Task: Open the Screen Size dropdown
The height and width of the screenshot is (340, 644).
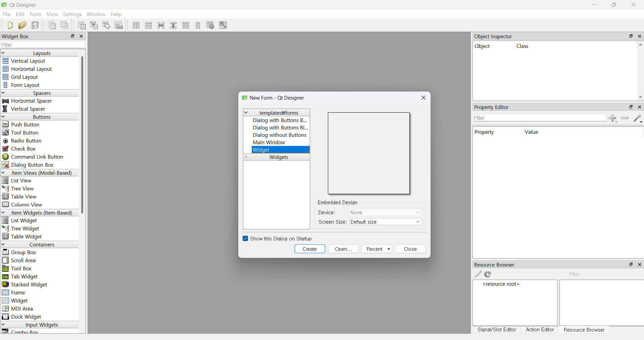Action: (386, 222)
